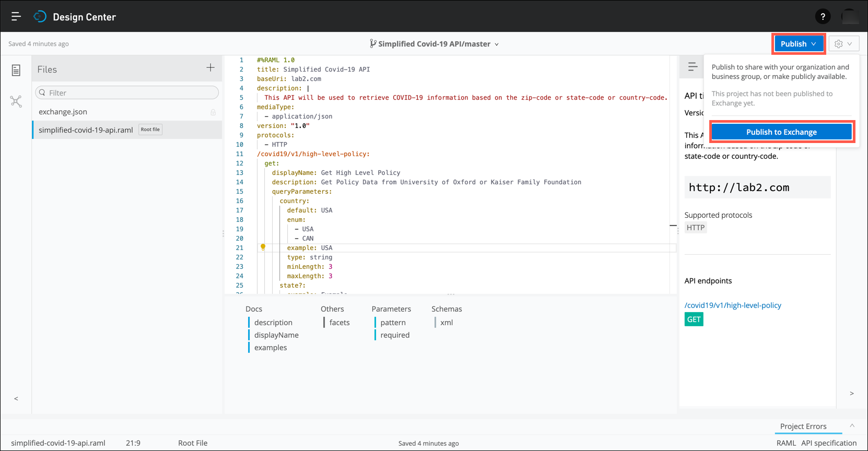868x451 pixels.
Task: Click in the Filter files field
Action: point(127,92)
